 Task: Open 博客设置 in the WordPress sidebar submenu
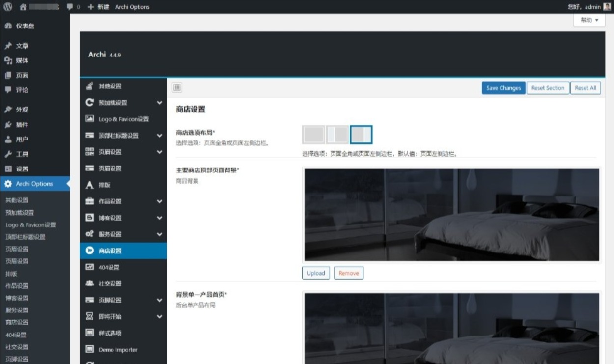click(x=17, y=298)
